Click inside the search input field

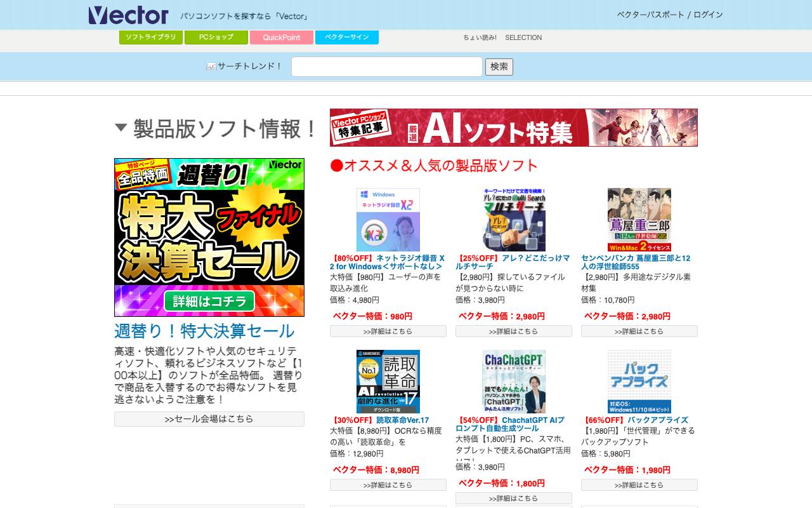(386, 66)
